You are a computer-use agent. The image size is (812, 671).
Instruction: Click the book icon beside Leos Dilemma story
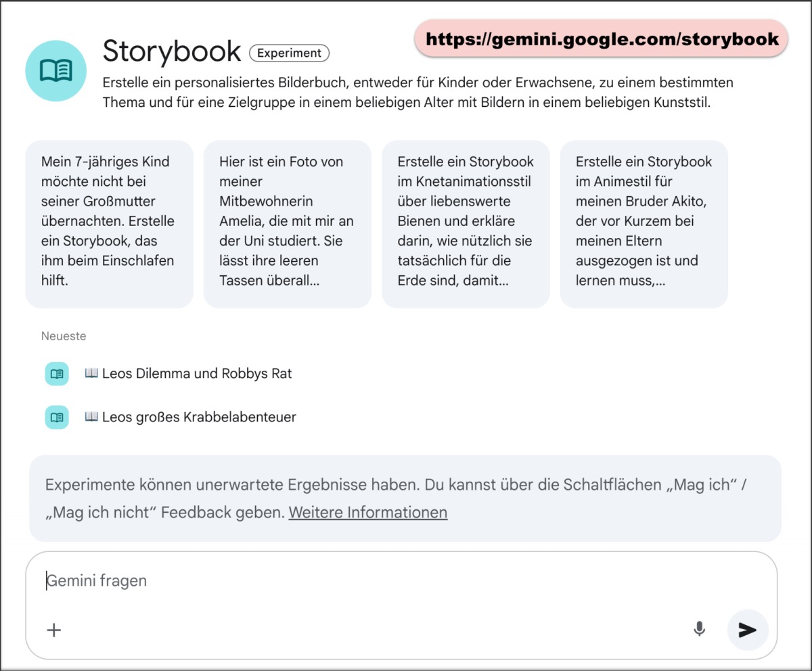[x=56, y=373]
